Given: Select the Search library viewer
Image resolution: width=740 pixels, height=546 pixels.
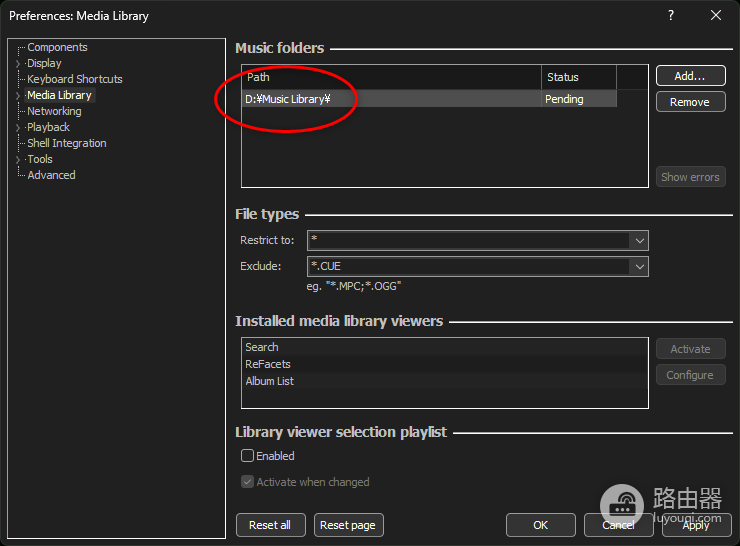Looking at the screenshot, I should pos(445,347).
